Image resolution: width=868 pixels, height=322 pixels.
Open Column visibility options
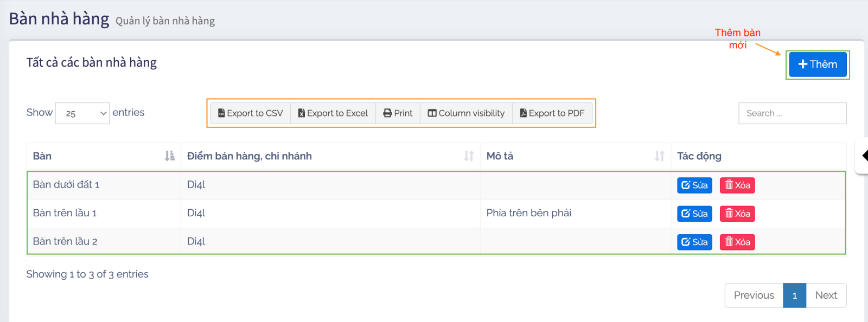pyautogui.click(x=466, y=113)
